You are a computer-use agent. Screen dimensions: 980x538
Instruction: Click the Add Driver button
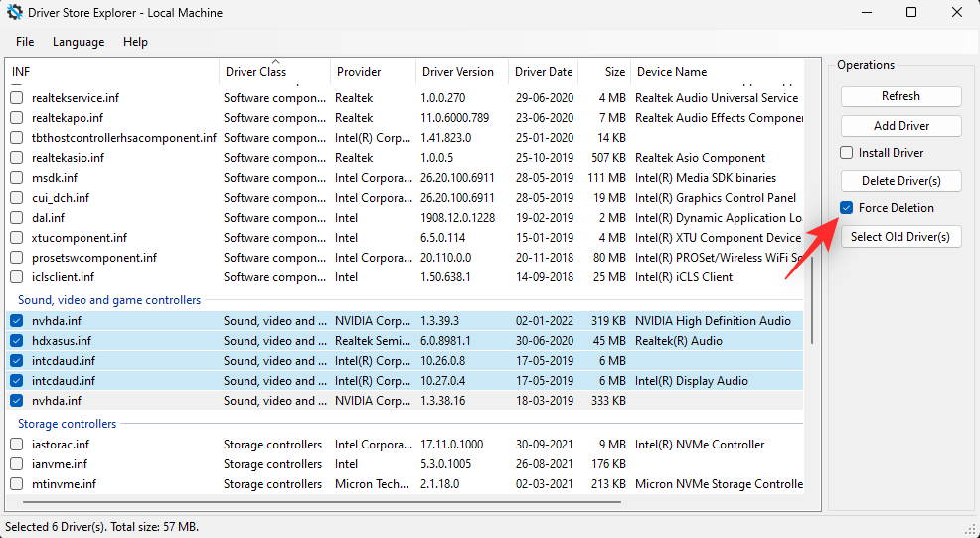point(900,126)
